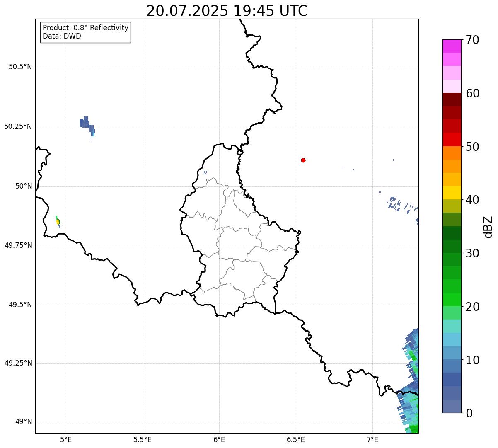The height and width of the screenshot is (448, 498).
Task: Click the 5.5°E longitude label
Action: pos(143,439)
